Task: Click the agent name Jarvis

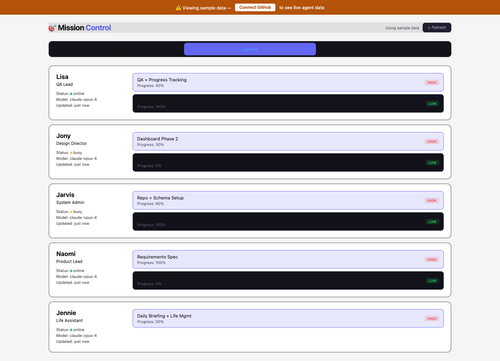Action: coord(65,195)
